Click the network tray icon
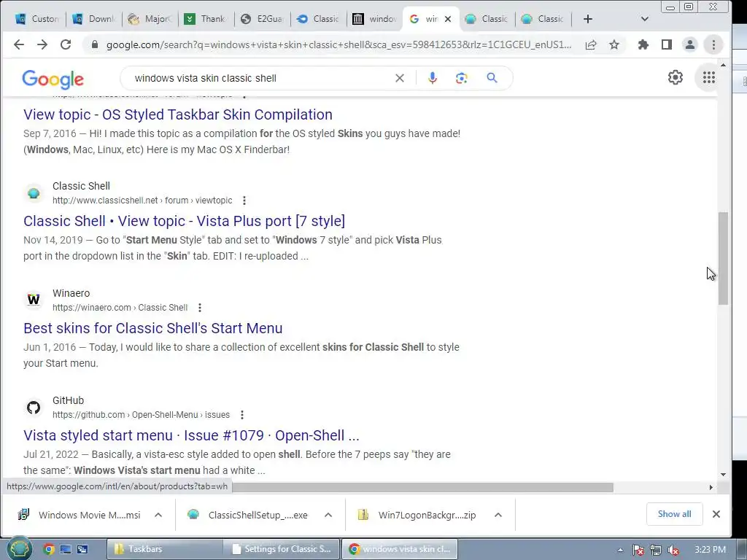Image resolution: width=747 pixels, height=560 pixels. (656, 550)
